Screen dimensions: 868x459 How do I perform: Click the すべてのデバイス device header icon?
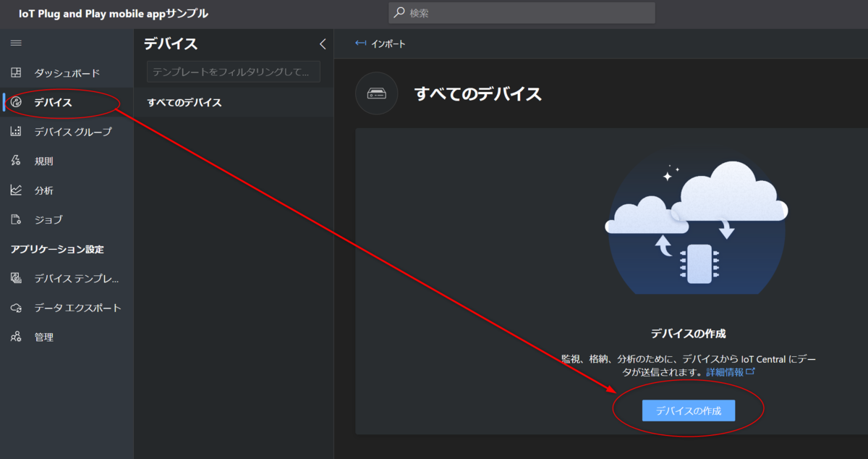[376, 93]
